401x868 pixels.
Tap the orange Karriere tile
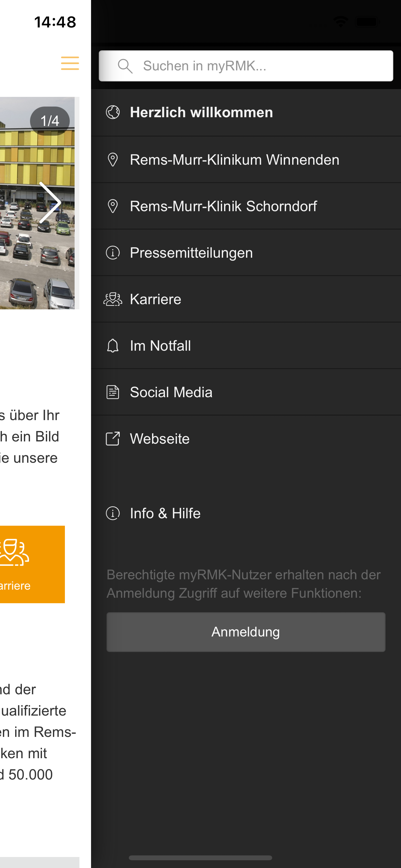click(32, 564)
